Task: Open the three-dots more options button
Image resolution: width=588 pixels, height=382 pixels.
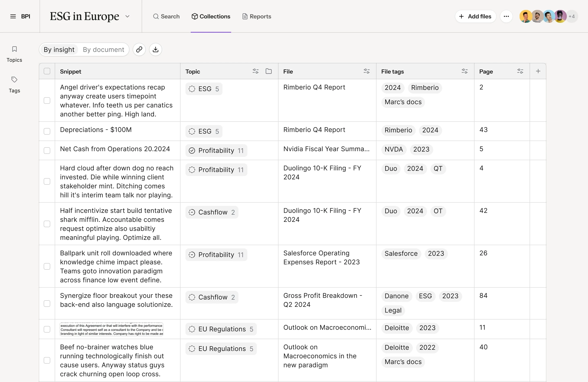Action: (506, 16)
